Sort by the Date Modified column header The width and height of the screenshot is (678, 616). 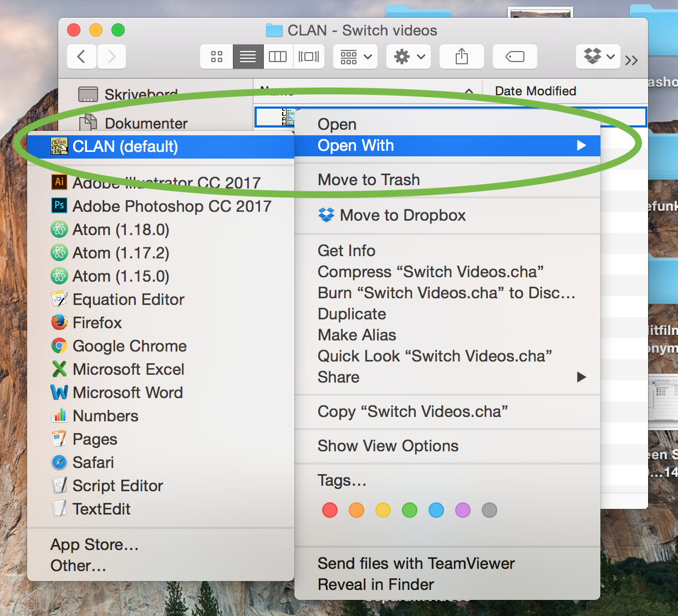point(536,91)
